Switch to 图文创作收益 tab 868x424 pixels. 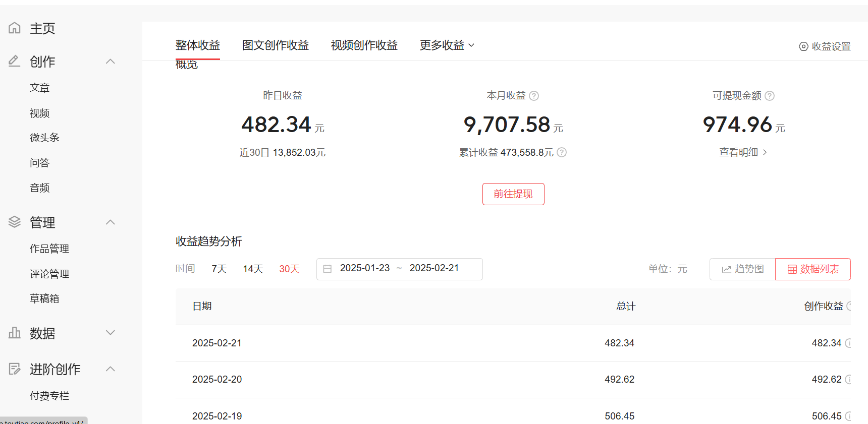276,45
